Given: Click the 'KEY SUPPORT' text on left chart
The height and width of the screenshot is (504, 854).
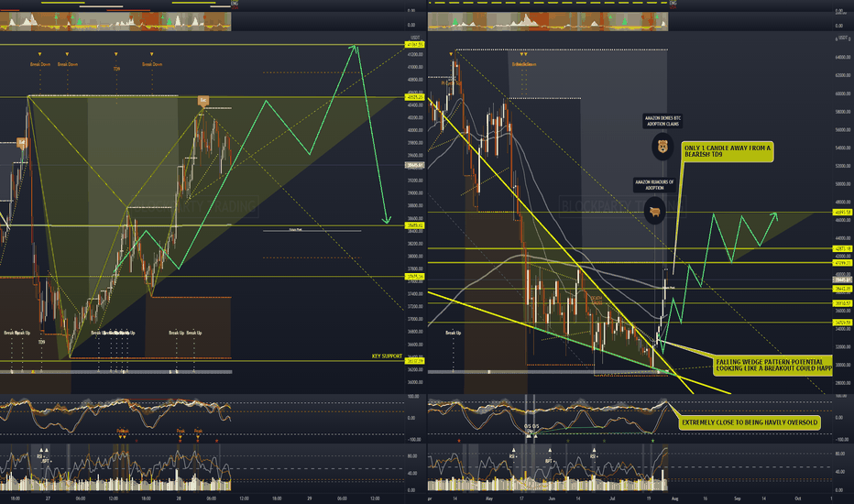Looking at the screenshot, I should [387, 356].
